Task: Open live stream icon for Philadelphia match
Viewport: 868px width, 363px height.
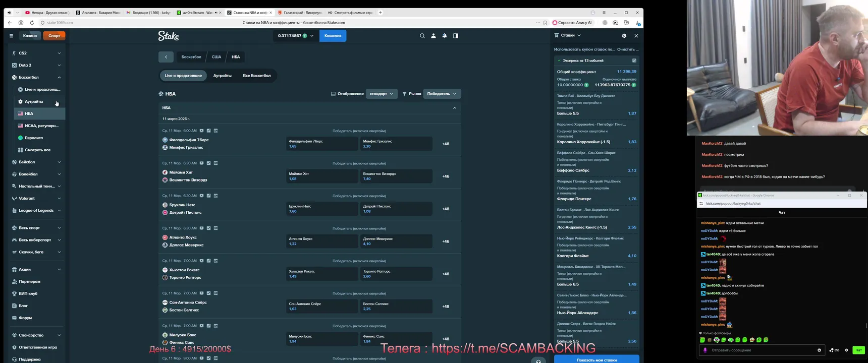Action: (x=201, y=131)
